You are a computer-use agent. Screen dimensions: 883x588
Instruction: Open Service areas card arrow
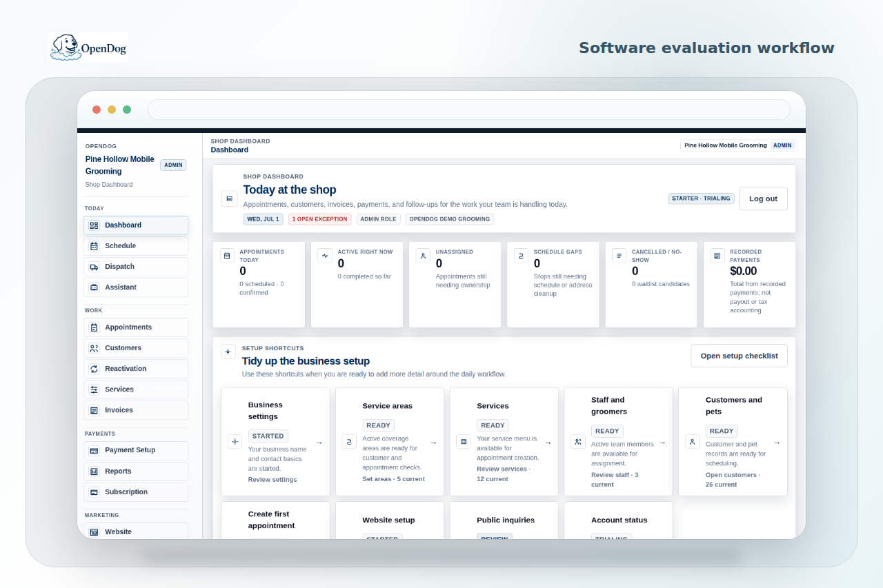pos(433,443)
